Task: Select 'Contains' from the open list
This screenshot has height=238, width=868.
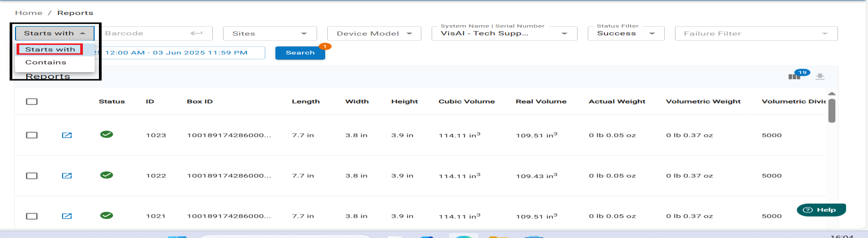Action: pyautogui.click(x=46, y=62)
